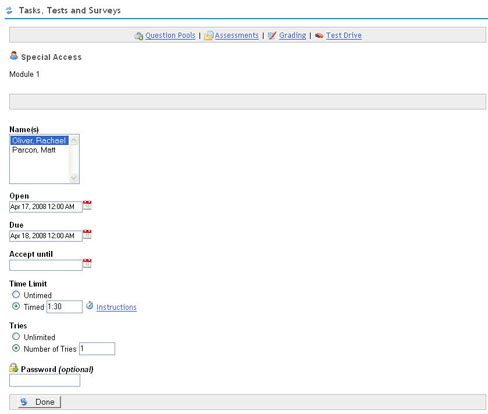This screenshot has height=414, width=488.
Task: Click the Grading pencil icon
Action: coord(272,35)
